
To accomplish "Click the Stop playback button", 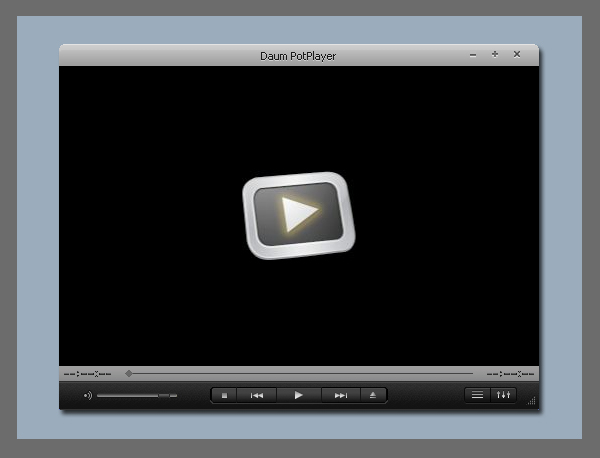I will coord(224,395).
